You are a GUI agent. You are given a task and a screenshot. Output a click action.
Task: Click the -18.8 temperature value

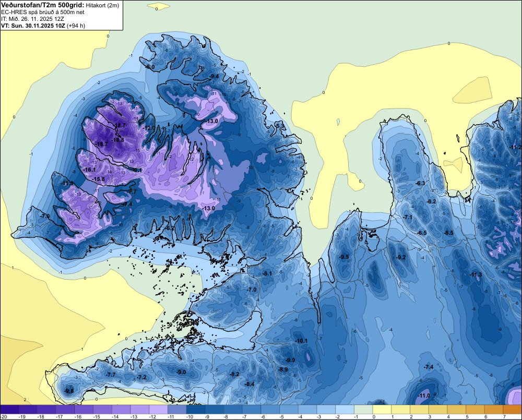[118, 140]
